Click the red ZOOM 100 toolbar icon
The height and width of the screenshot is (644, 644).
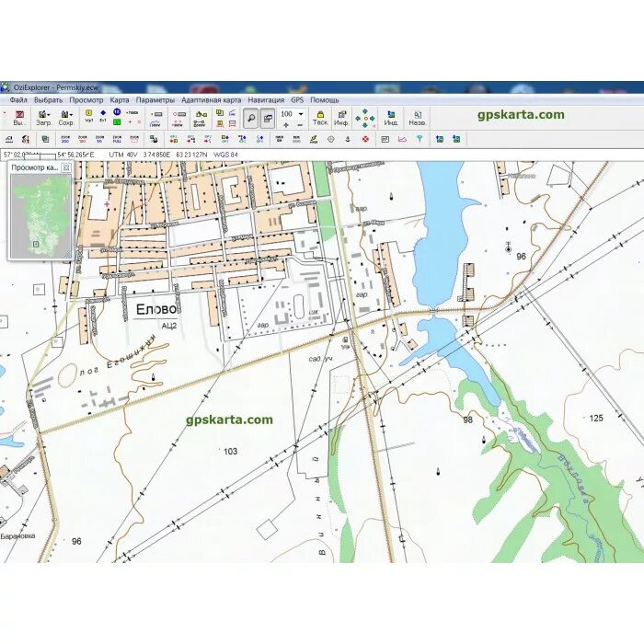click(82, 139)
